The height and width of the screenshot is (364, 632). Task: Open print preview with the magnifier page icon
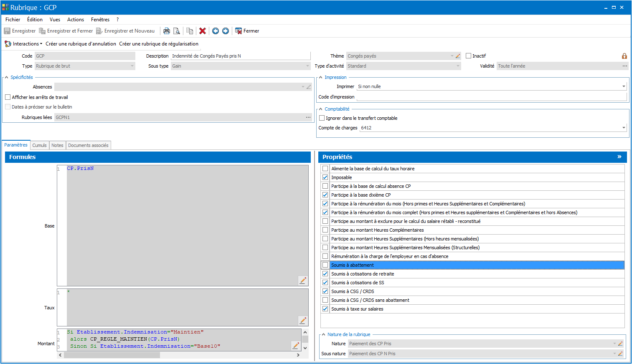pyautogui.click(x=177, y=31)
